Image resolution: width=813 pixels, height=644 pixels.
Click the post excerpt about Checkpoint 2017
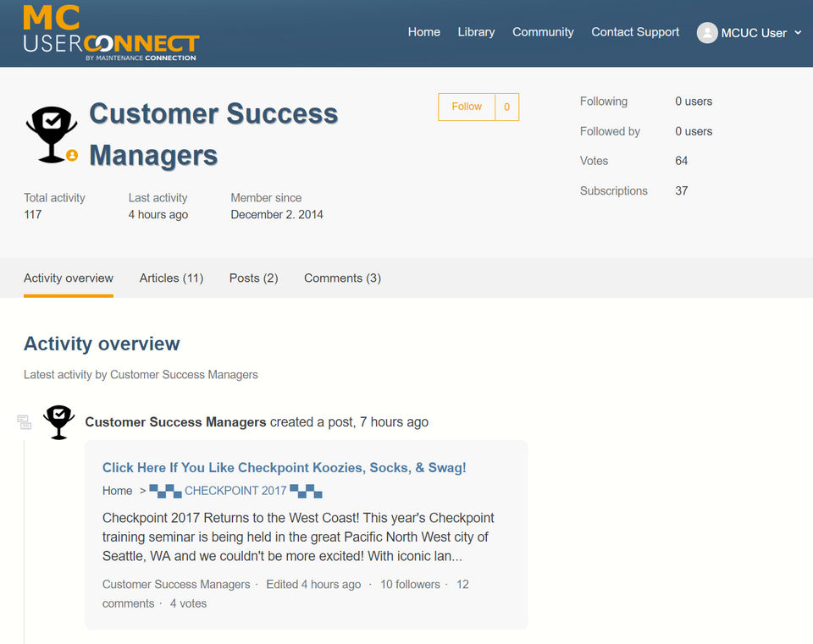pos(298,537)
